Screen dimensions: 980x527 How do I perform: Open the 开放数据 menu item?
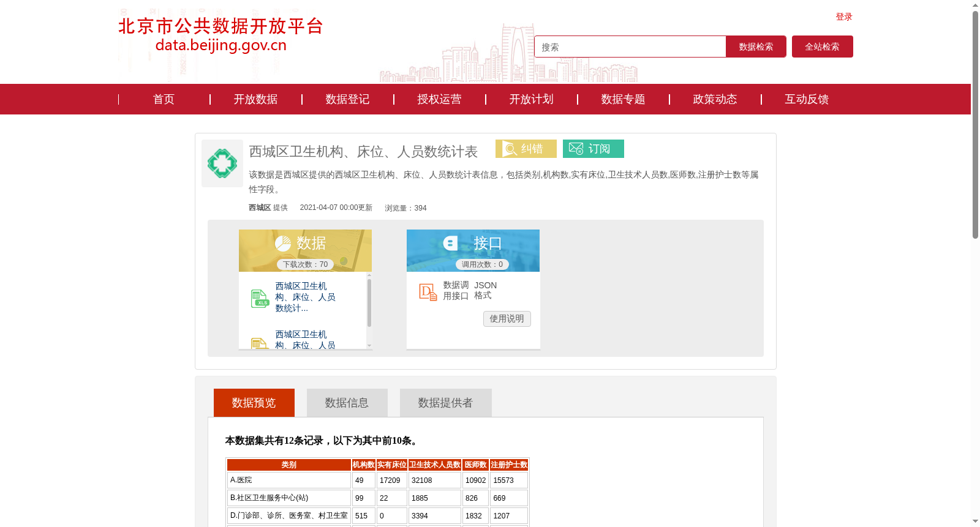pyautogui.click(x=255, y=99)
